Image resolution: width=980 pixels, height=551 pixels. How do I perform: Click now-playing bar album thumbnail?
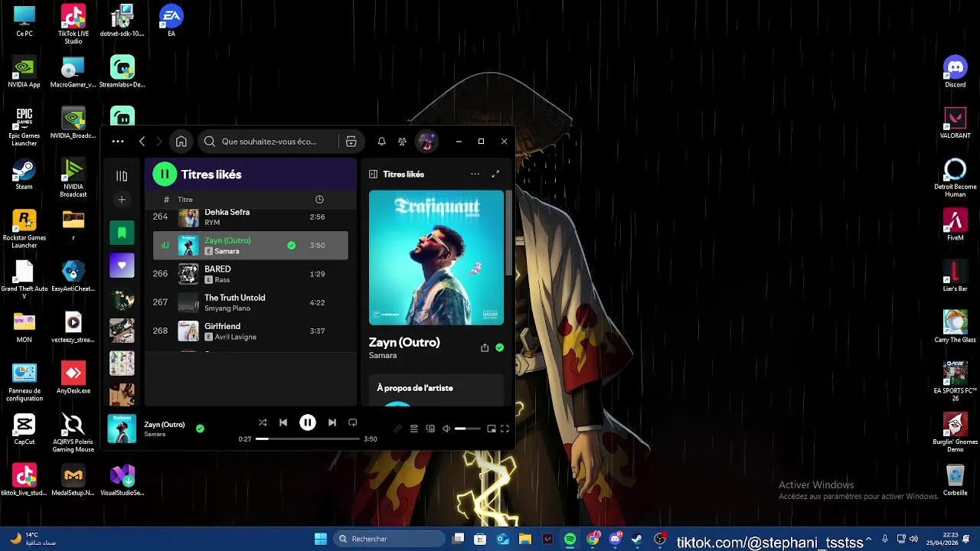coord(122,429)
